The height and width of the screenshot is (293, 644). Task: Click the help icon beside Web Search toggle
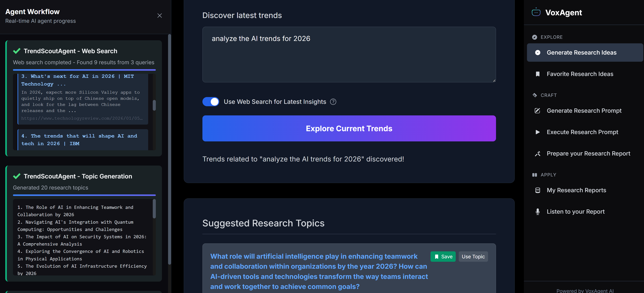coord(333,102)
